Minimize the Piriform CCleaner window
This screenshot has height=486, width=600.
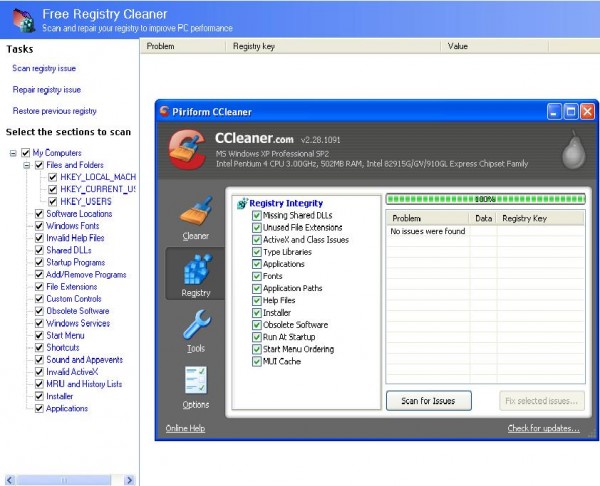[x=554, y=112]
